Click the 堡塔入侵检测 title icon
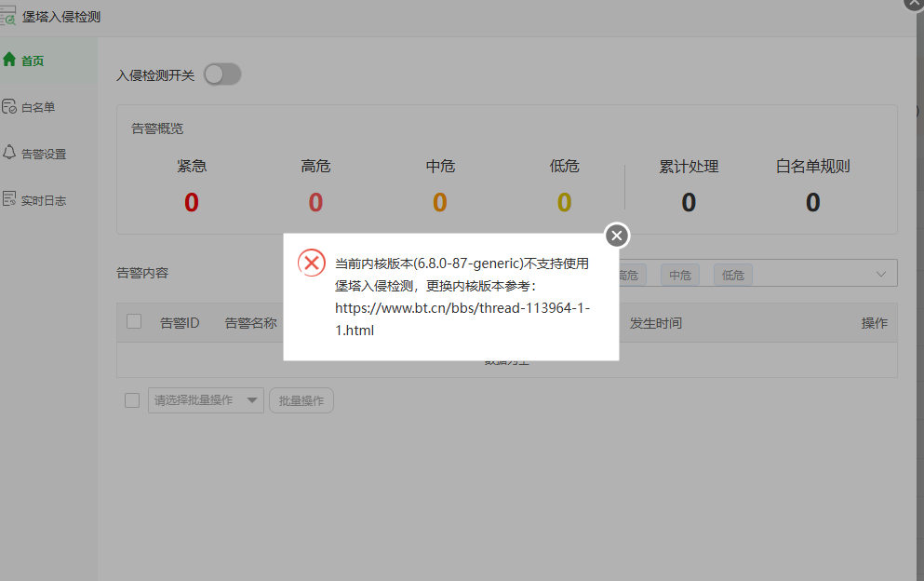Screen dimensions: 924x581 click(8, 16)
